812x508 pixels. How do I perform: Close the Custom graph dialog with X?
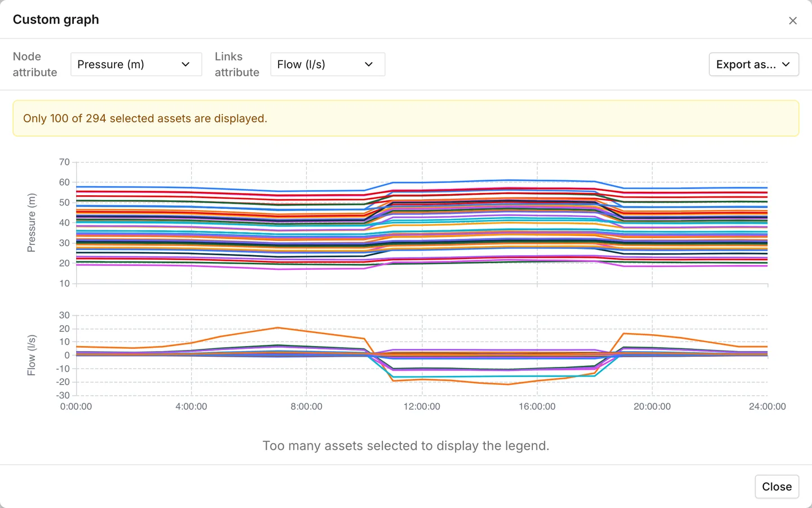click(793, 21)
